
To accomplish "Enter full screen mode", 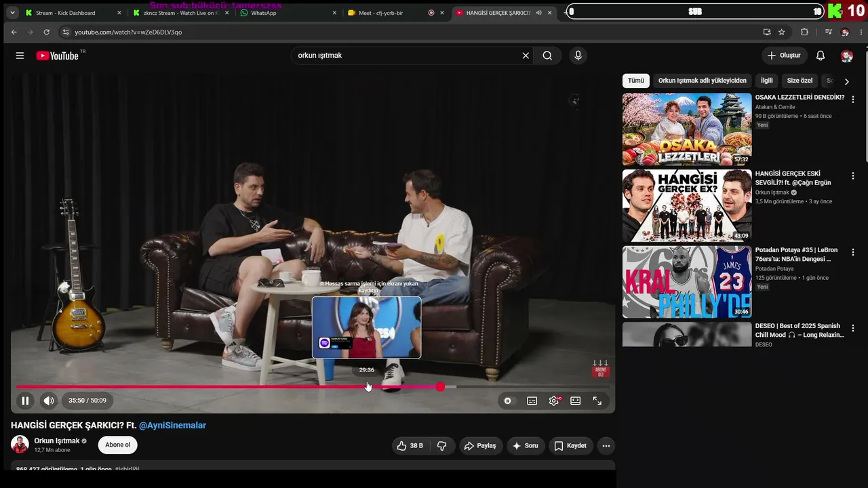I will pos(597,401).
